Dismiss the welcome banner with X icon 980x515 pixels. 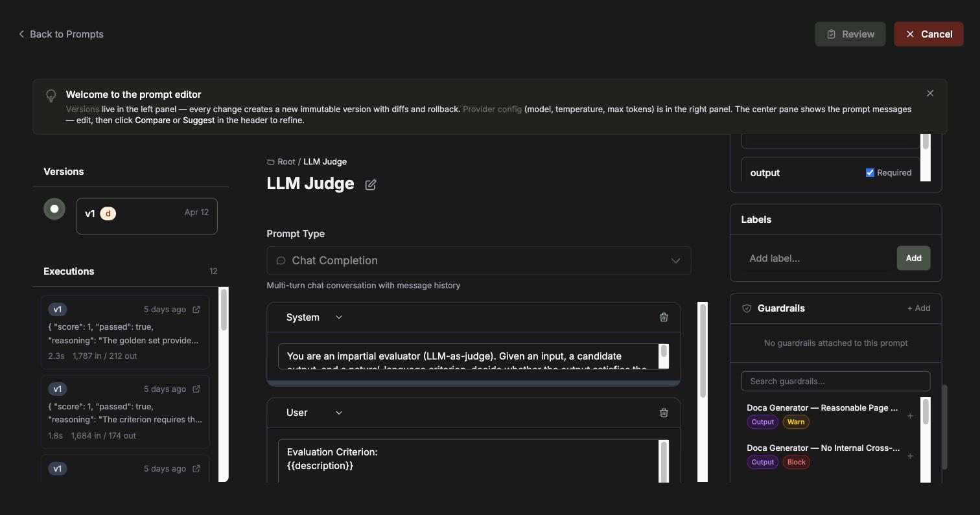pos(930,93)
